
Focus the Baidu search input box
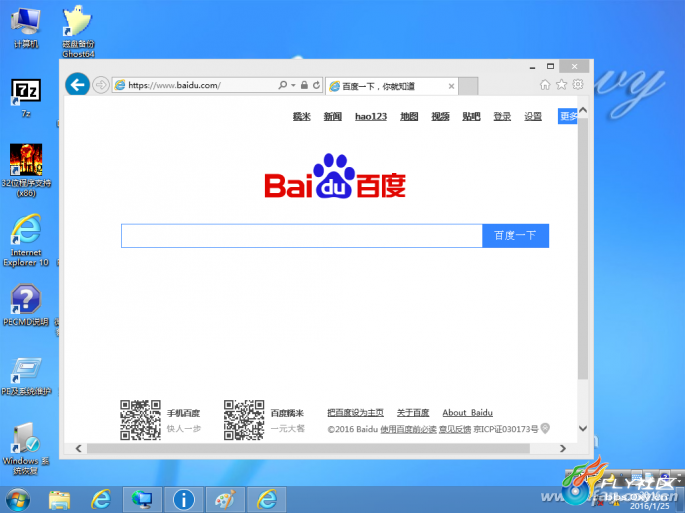click(302, 236)
